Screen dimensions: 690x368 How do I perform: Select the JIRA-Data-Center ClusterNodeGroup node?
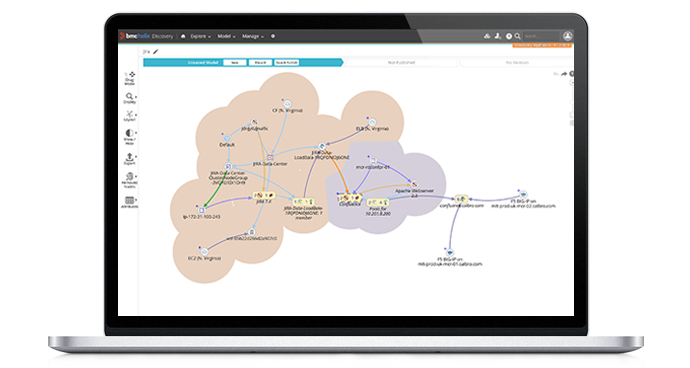click(228, 166)
